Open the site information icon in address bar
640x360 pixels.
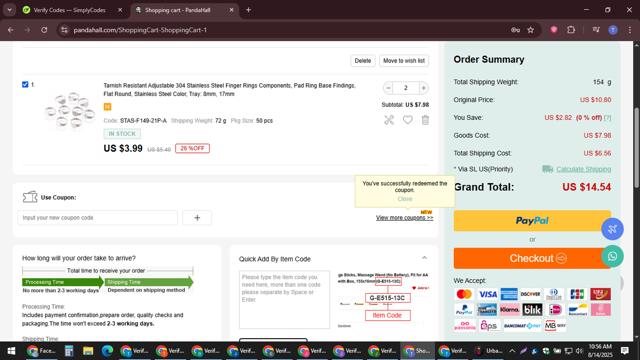coord(64,30)
